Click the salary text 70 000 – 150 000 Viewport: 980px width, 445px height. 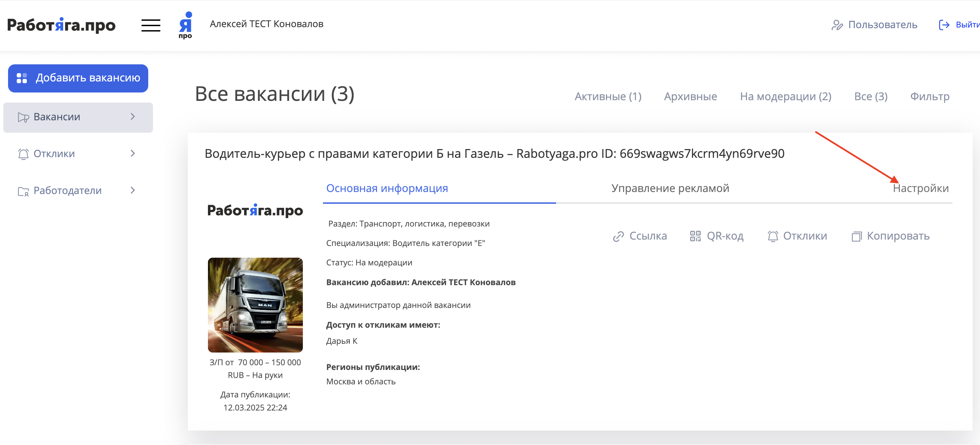click(x=269, y=363)
